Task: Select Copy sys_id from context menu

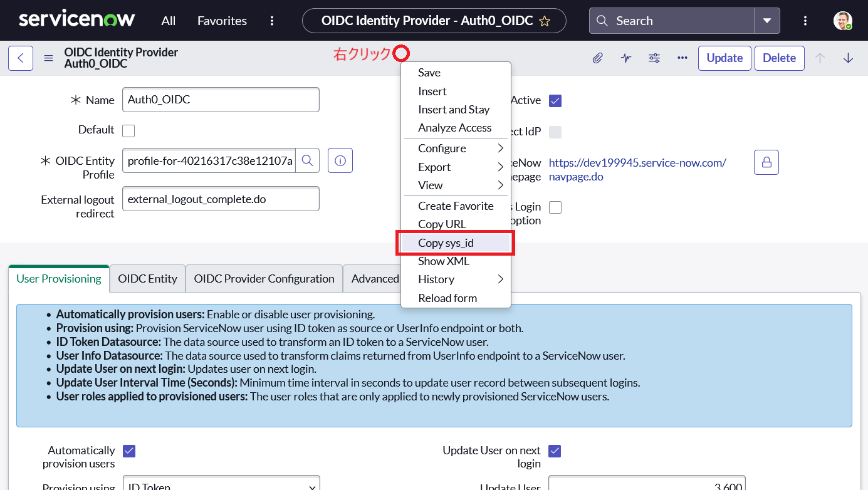Action: pos(445,243)
